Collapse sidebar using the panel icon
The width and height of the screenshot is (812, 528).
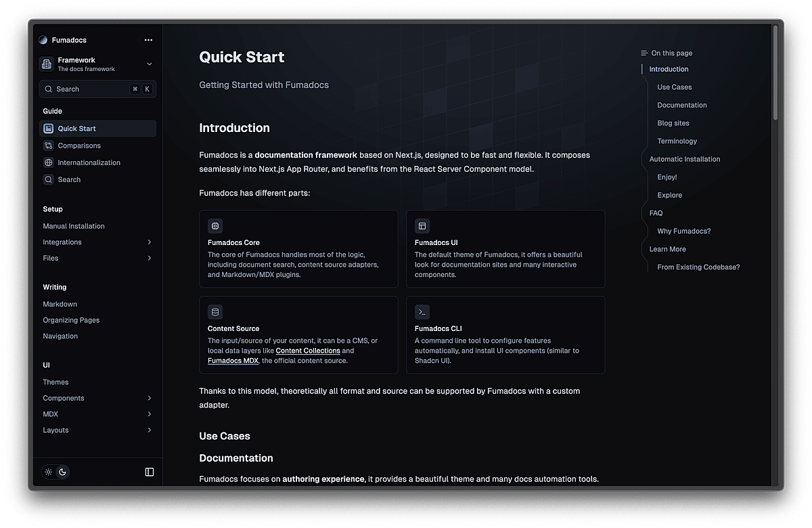(x=150, y=472)
